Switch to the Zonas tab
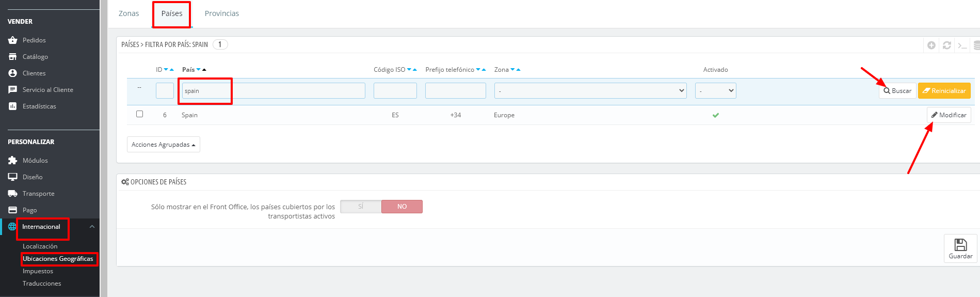 129,13
